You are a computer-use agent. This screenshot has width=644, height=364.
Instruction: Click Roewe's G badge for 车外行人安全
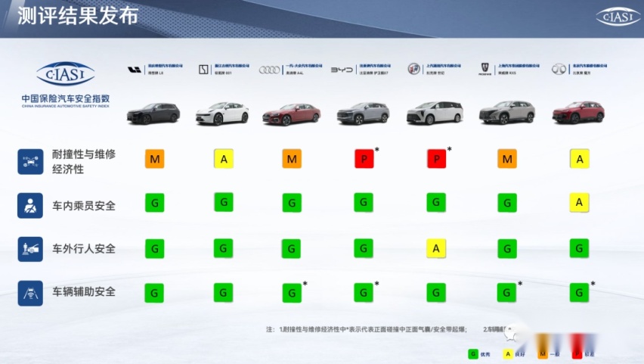[507, 249]
